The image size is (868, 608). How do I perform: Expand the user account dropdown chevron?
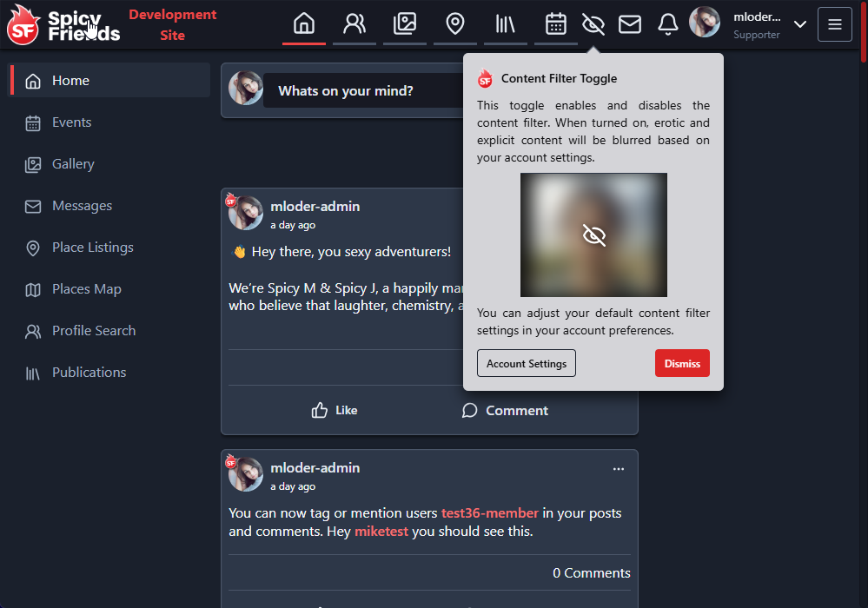[800, 24]
